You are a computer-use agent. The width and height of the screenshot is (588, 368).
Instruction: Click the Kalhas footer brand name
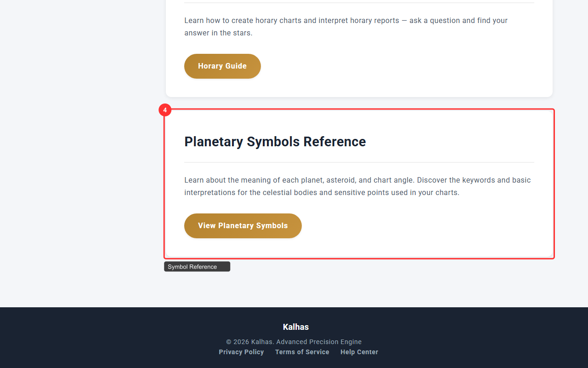(x=296, y=327)
